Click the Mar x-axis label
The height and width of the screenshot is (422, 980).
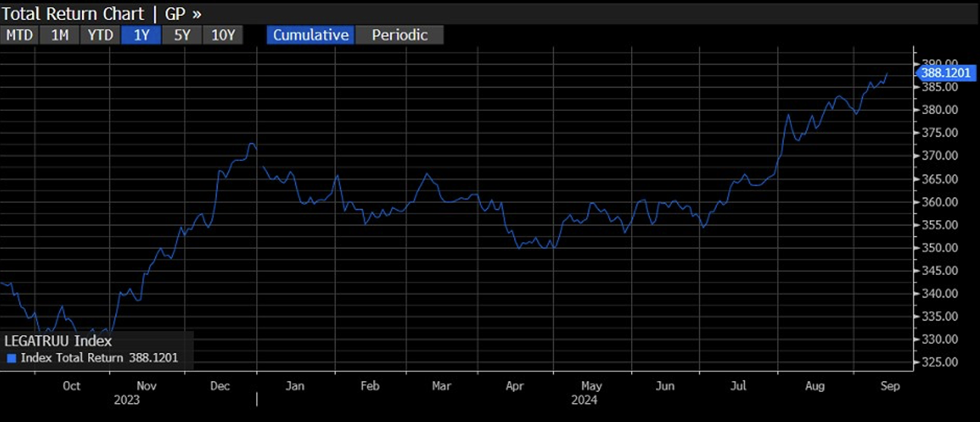click(441, 386)
